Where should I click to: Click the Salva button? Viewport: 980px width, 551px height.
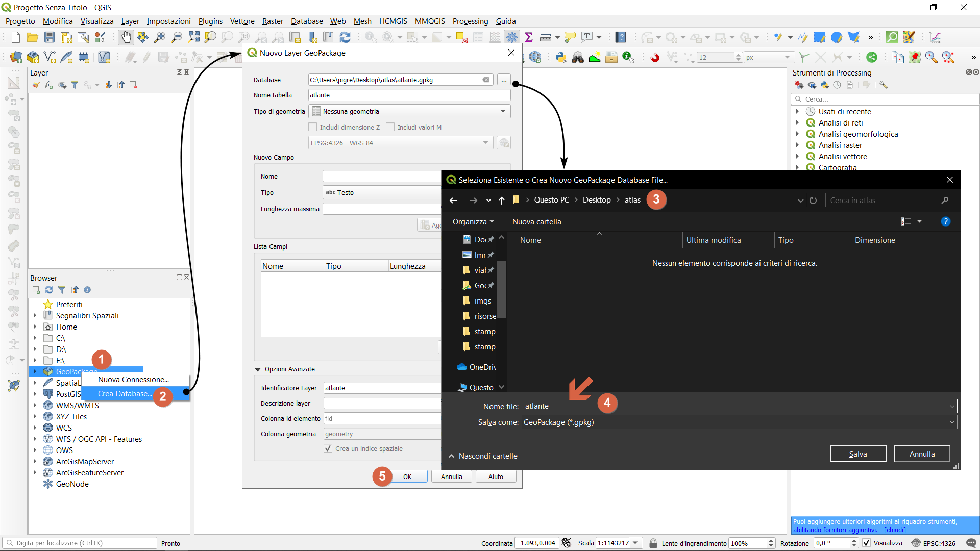(858, 454)
